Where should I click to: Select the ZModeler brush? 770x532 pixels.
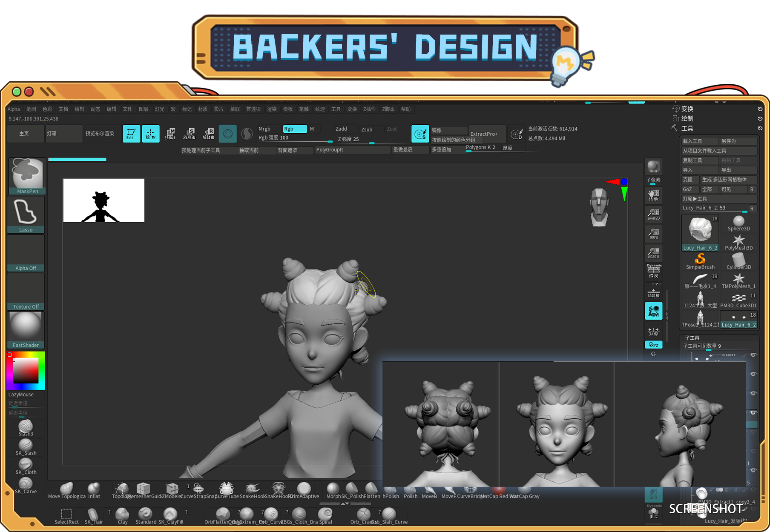click(x=172, y=491)
